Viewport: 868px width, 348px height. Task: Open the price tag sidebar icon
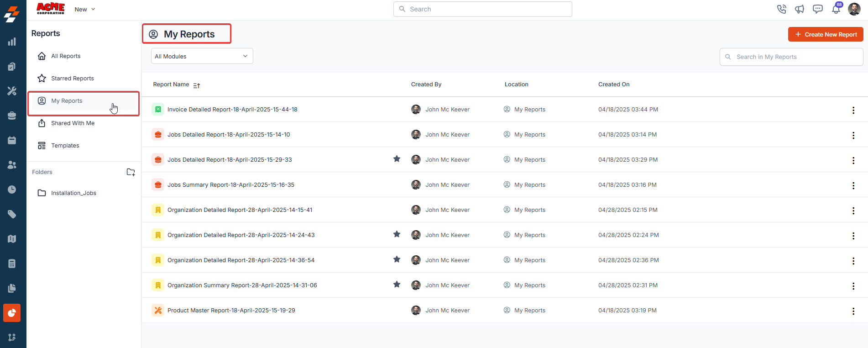12,214
